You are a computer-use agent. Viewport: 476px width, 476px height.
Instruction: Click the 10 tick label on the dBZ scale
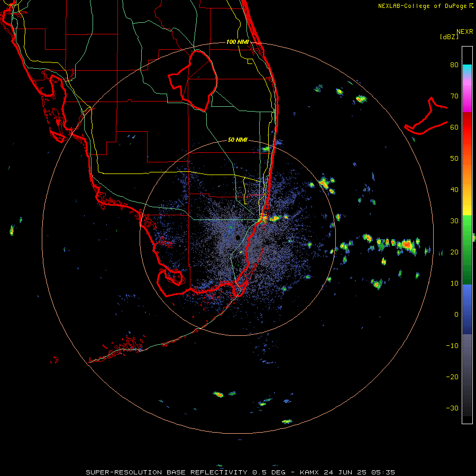(x=454, y=283)
